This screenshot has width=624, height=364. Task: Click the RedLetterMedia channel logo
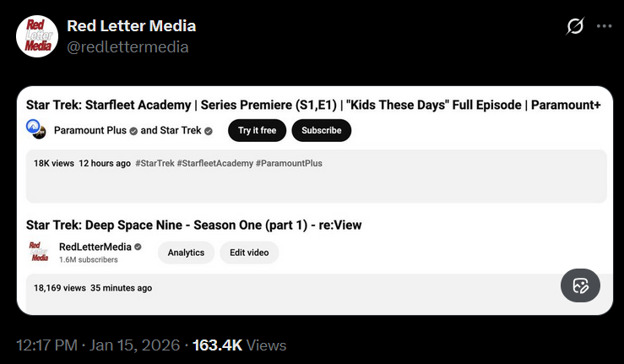click(39, 252)
